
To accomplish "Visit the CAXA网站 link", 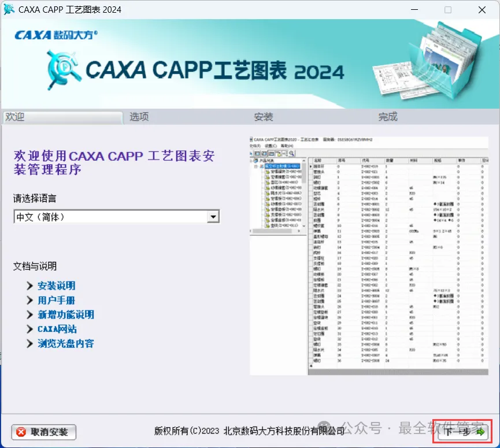I will click(57, 329).
